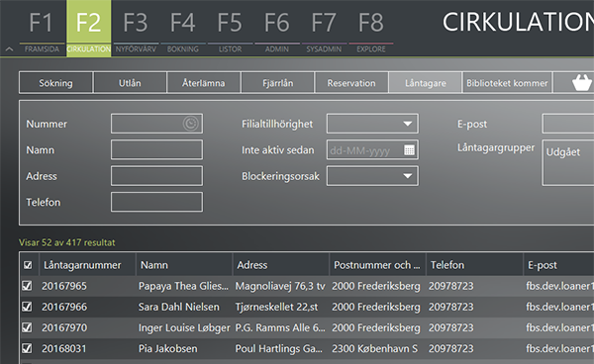Uncheck row 20167966 checkbox
594x364 pixels.
(27, 307)
